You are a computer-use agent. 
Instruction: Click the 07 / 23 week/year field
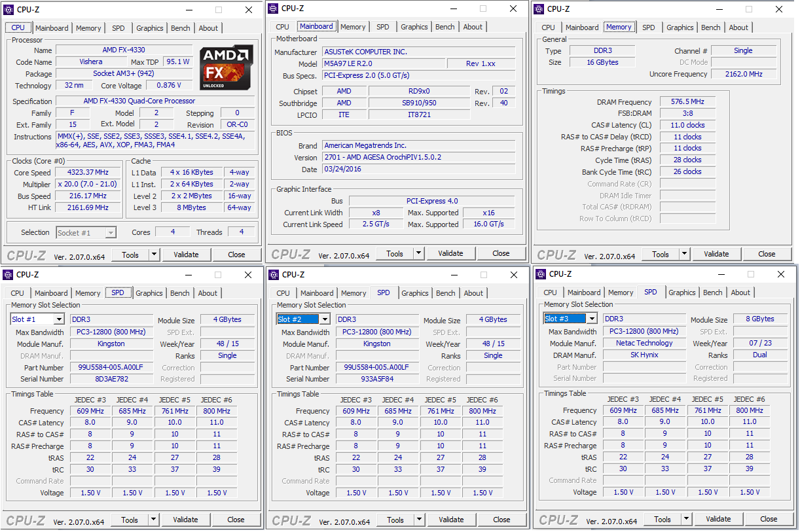click(759, 344)
